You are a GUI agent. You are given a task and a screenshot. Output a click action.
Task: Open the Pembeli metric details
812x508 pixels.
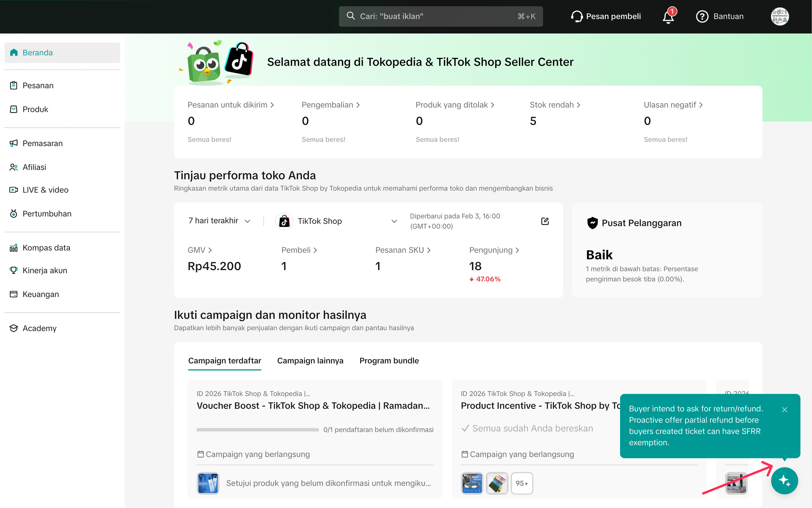(x=299, y=250)
